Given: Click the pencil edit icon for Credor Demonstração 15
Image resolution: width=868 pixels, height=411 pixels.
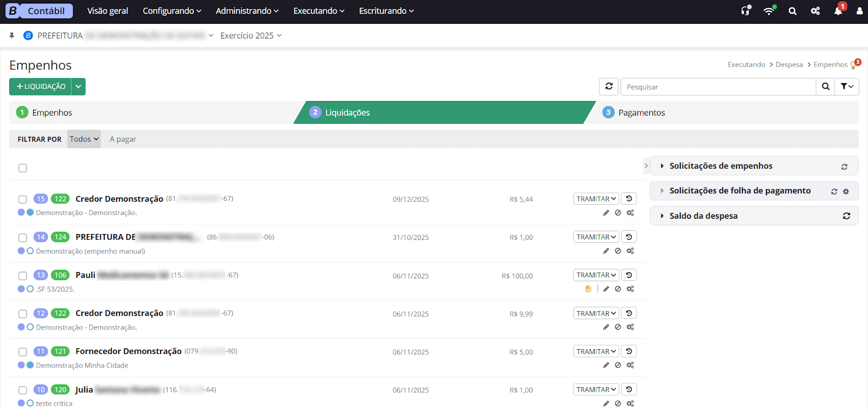Looking at the screenshot, I should point(606,213).
